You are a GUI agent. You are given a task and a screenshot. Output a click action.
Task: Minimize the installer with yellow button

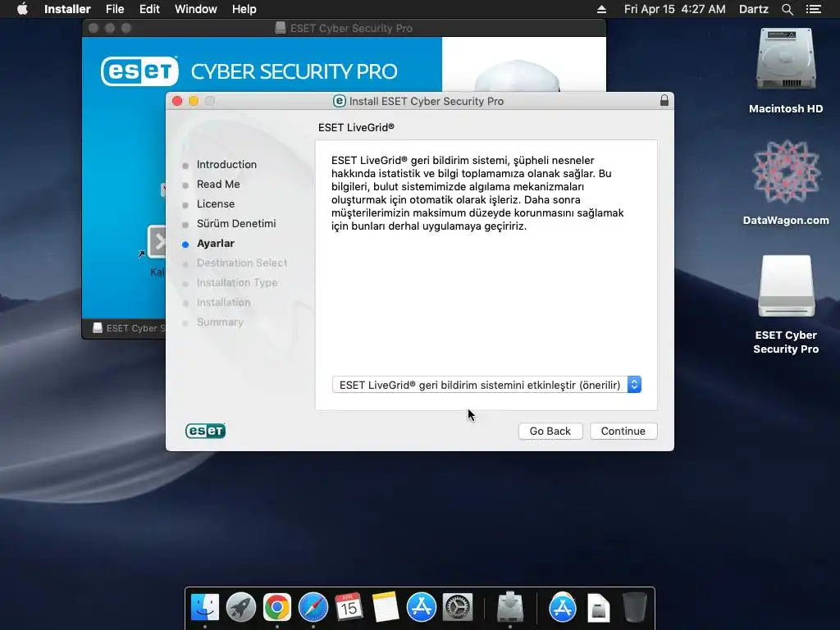pyautogui.click(x=194, y=101)
